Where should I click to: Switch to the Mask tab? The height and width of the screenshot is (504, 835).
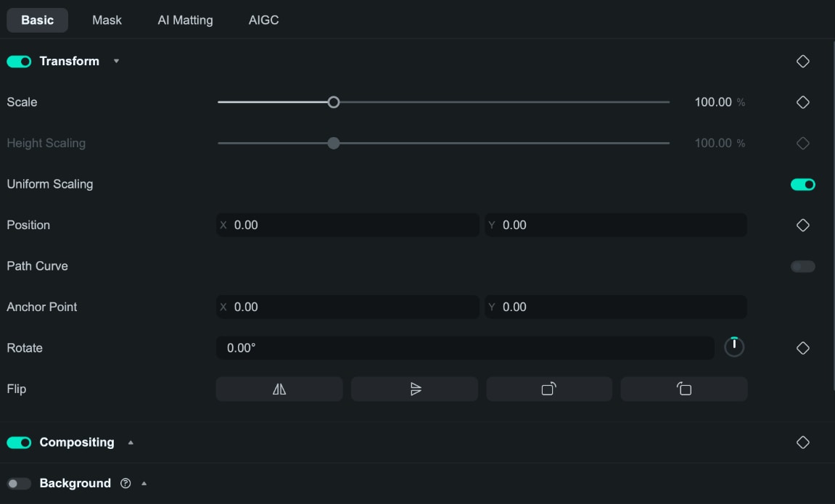[x=107, y=20]
